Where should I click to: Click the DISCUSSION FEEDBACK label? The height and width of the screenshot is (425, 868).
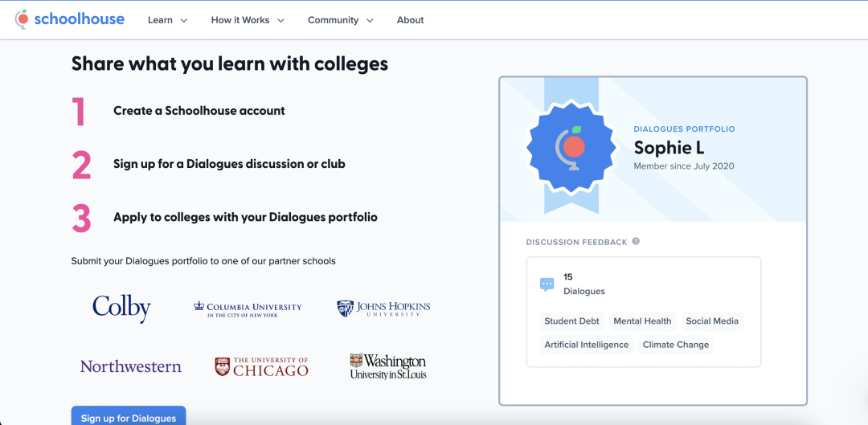(x=576, y=242)
